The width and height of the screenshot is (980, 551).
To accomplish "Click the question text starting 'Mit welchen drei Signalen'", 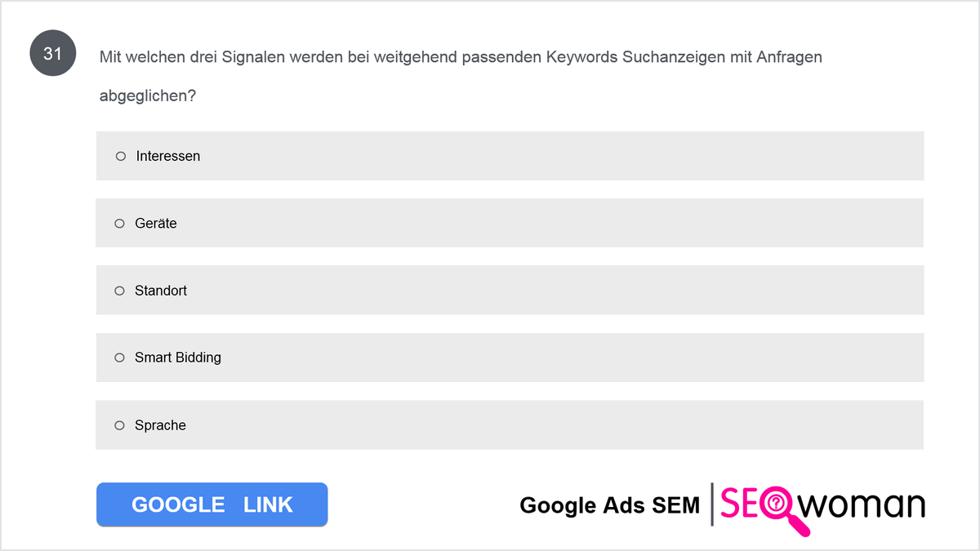I will (461, 76).
